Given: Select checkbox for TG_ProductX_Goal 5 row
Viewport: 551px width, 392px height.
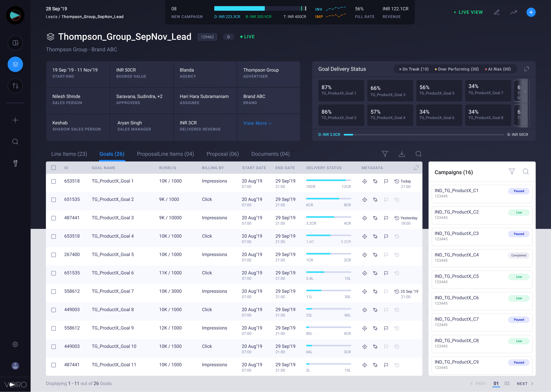Looking at the screenshot, I should (x=54, y=255).
